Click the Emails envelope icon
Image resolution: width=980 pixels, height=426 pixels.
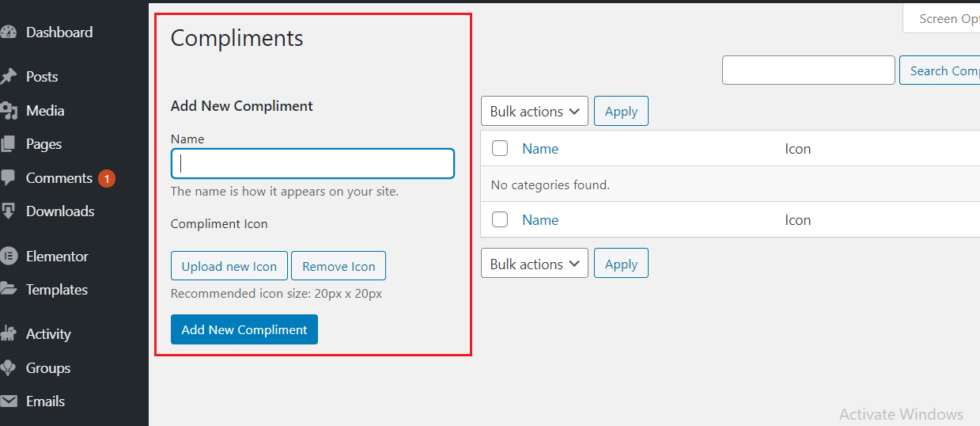tap(8, 401)
